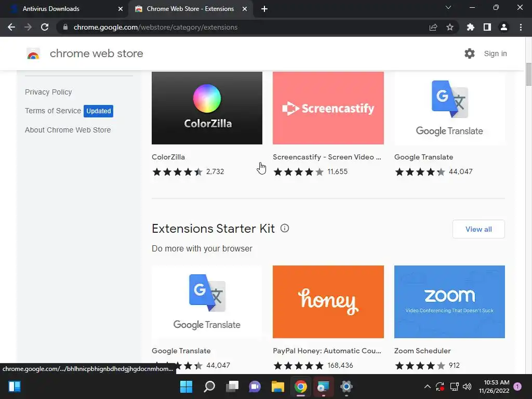Screen dimensions: 532x399
Task: Open the volume control in system tray
Action: [467, 387]
